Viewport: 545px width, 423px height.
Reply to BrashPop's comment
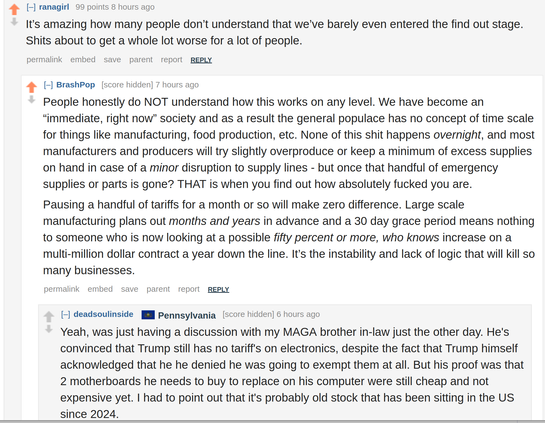tap(218, 290)
